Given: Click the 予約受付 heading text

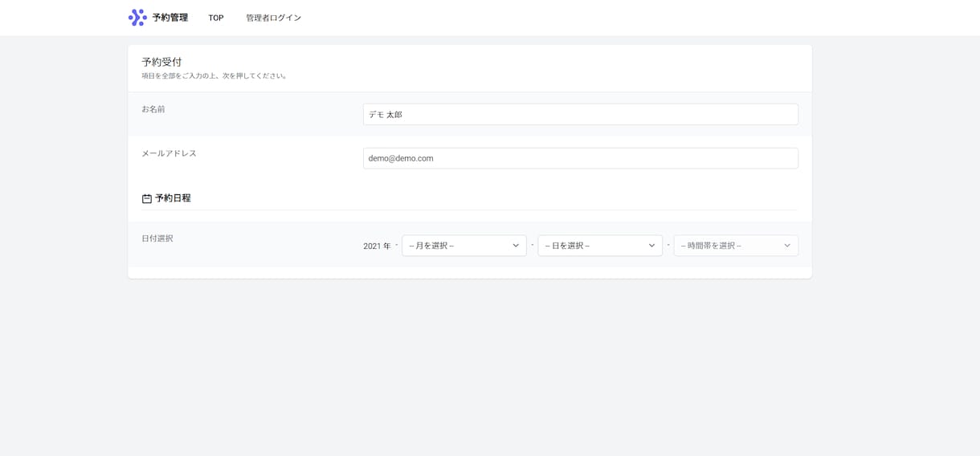Looking at the screenshot, I should pos(161,62).
